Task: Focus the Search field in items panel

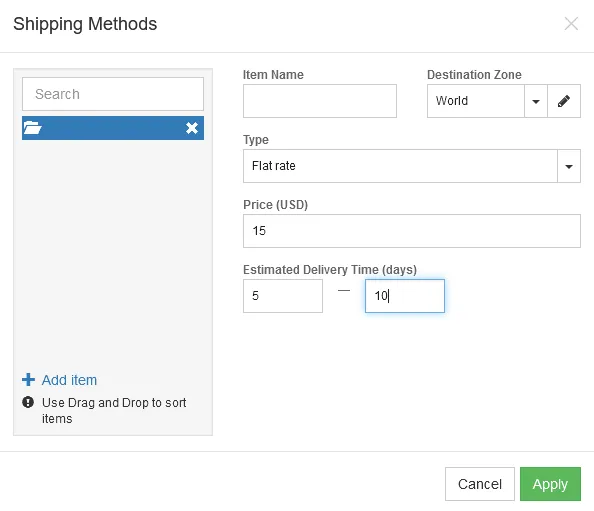Action: pos(113,94)
